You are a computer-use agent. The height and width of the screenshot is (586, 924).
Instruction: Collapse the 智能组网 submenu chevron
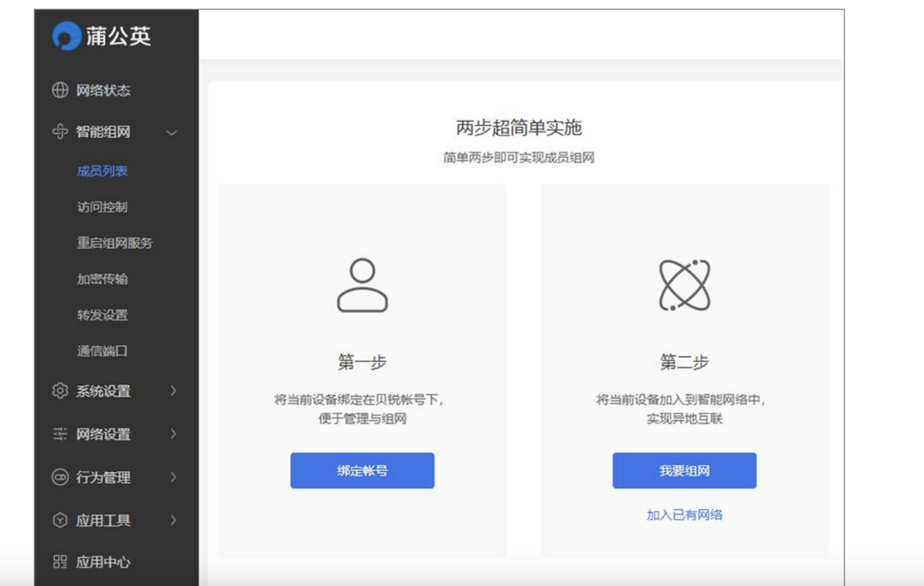click(x=172, y=132)
